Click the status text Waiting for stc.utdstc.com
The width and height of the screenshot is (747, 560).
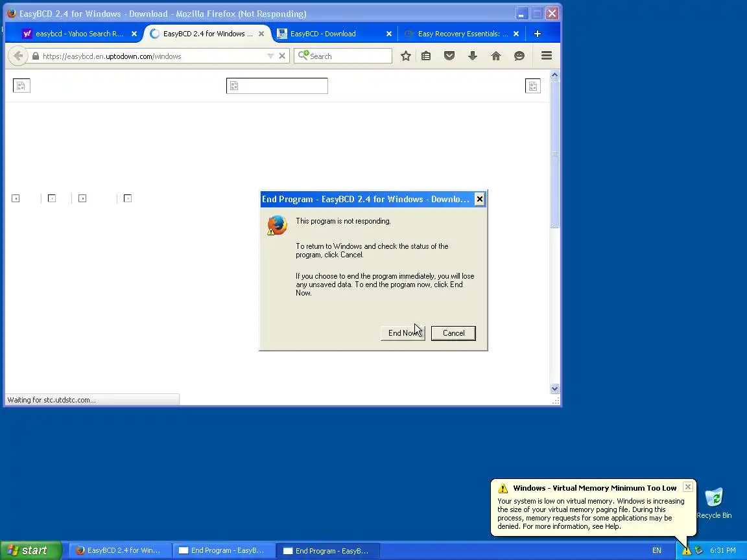click(x=51, y=400)
